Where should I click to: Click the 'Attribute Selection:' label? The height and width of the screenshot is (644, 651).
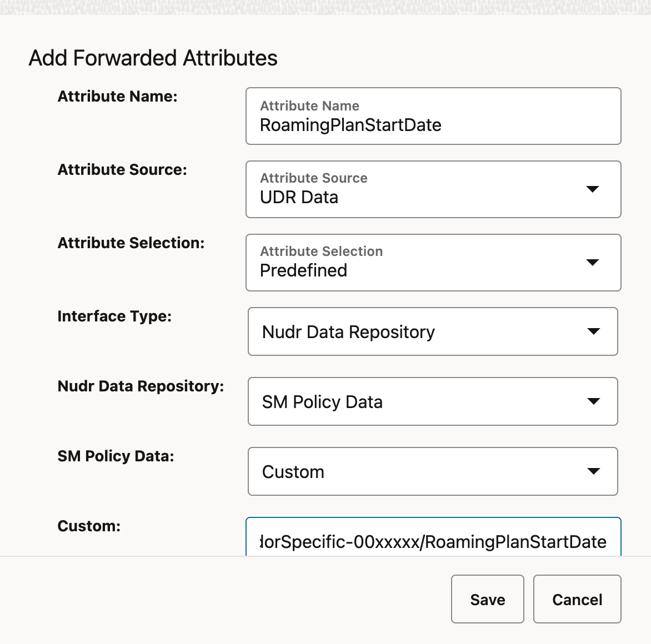(131, 243)
